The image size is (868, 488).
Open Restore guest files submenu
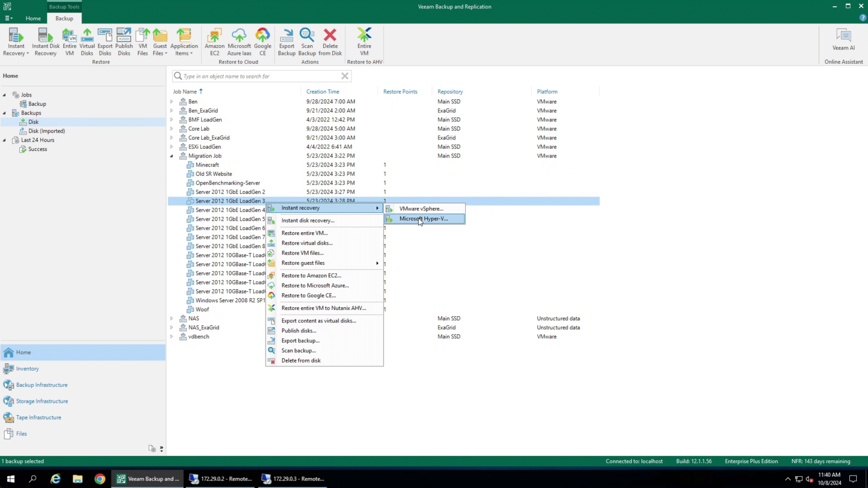click(324, 263)
